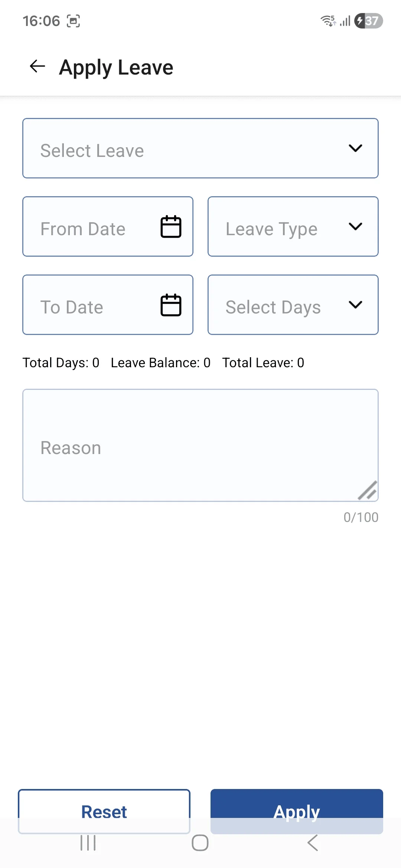Tap the Leave Balance label
401x868 pixels.
tap(160, 363)
